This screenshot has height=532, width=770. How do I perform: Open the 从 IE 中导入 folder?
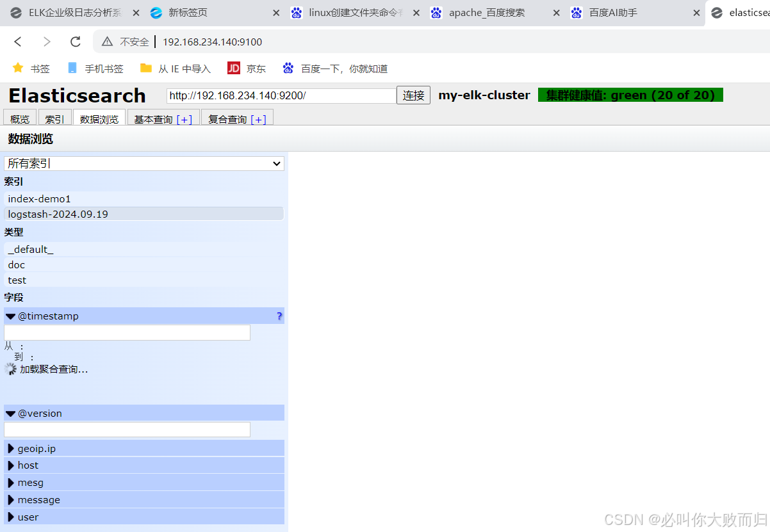pyautogui.click(x=176, y=69)
